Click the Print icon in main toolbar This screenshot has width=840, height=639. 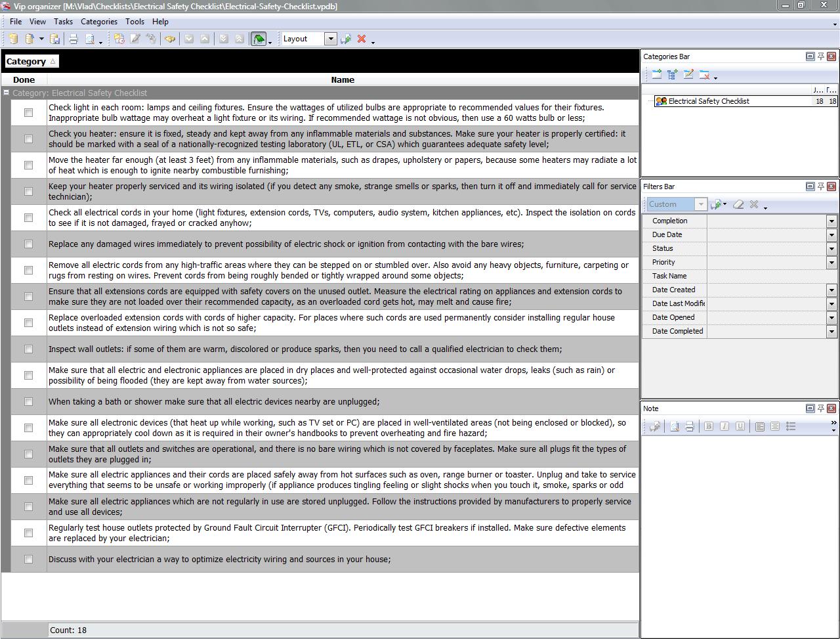tap(73, 39)
